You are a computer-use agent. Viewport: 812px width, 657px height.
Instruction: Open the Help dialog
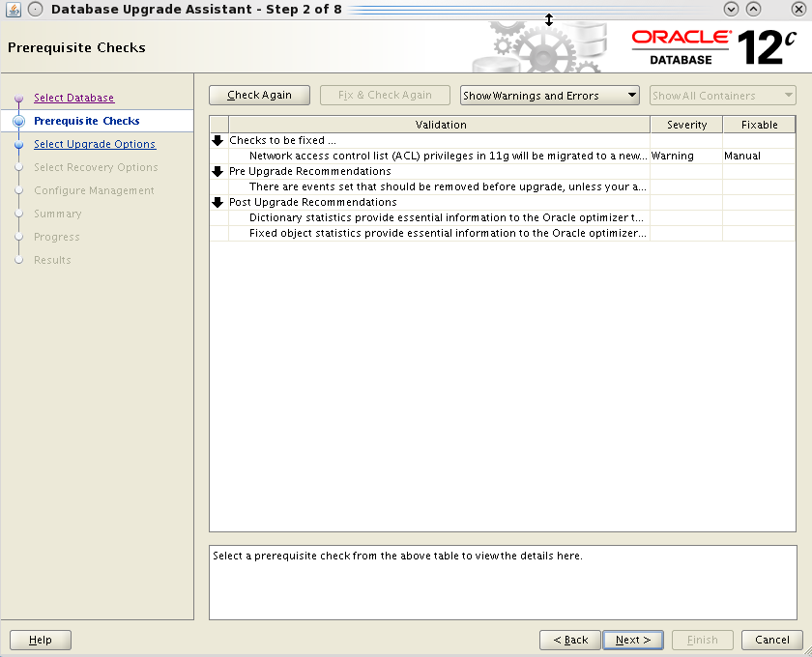[40, 640]
